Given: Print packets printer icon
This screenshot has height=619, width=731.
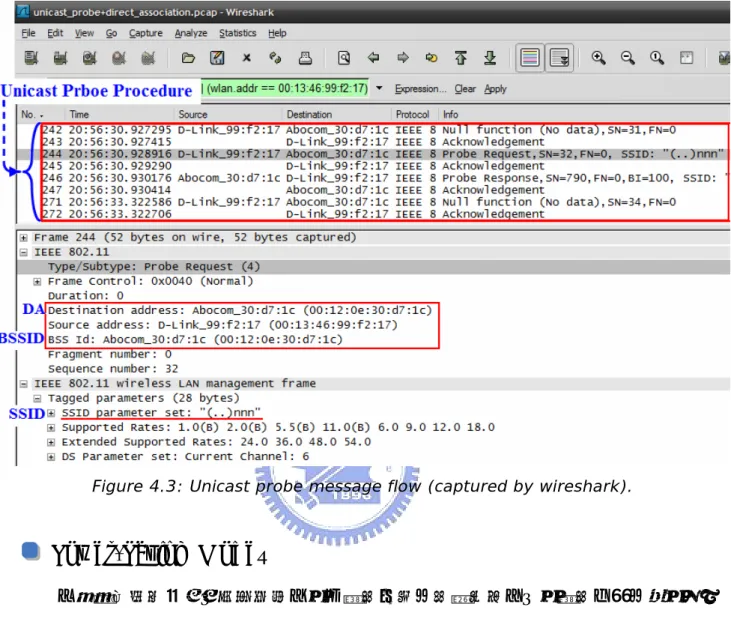Looking at the screenshot, I should point(305,58).
